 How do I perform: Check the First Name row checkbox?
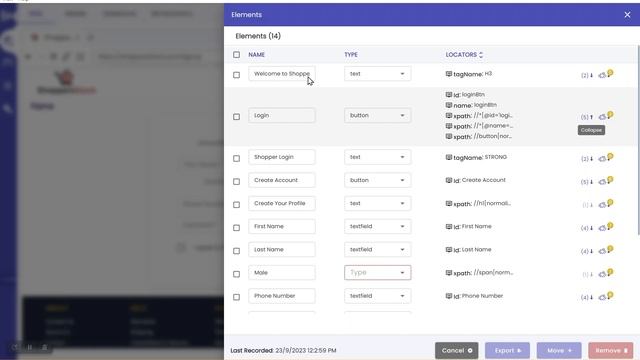pos(236,228)
